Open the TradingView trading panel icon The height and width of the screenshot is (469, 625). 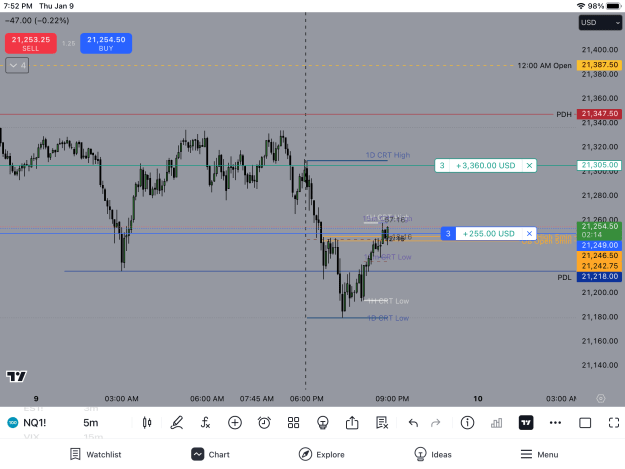(526, 423)
